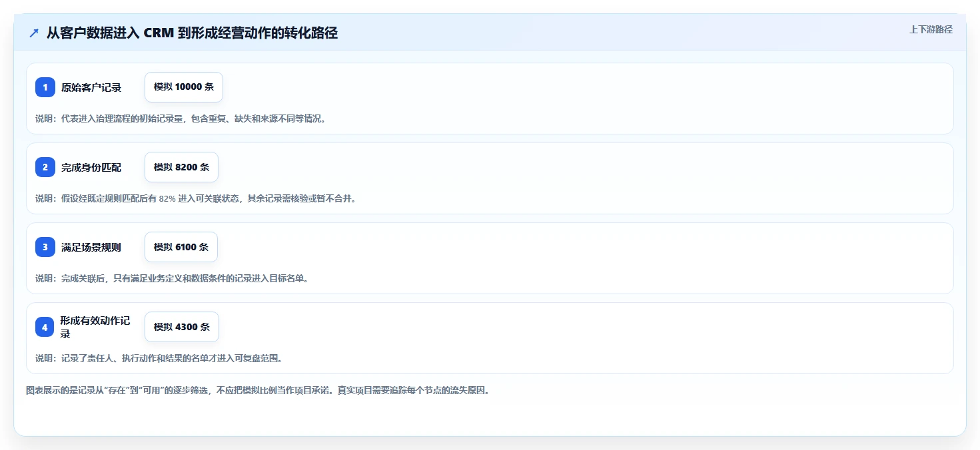Screen dimensions: 980x450
Task: Click the 形成有效动作记录 step label
Action: [x=95, y=327]
